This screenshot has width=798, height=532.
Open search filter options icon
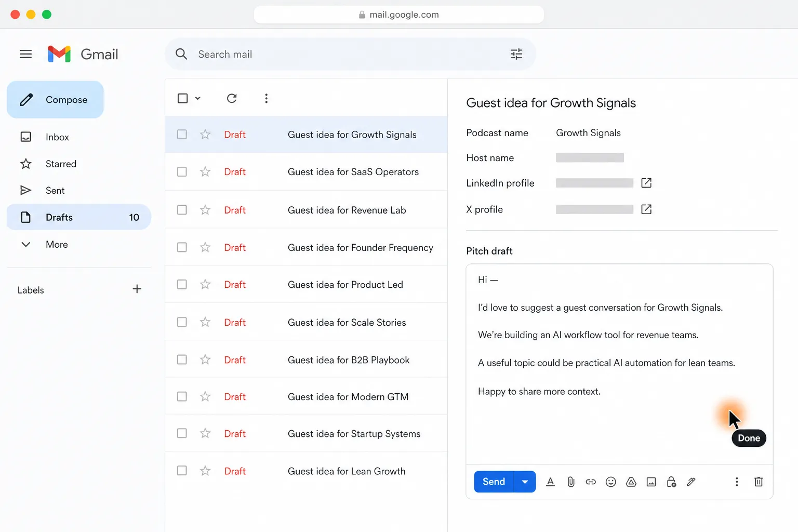click(516, 54)
